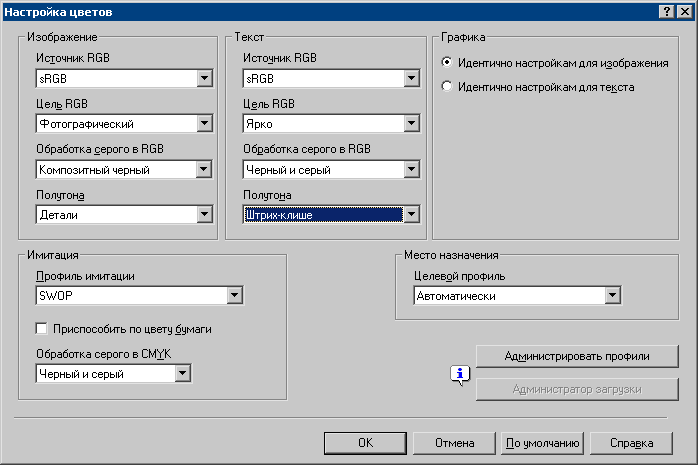Expand Штрих-клише halftone dropdown
The width and height of the screenshot is (698, 465).
pyautogui.click(x=331, y=215)
